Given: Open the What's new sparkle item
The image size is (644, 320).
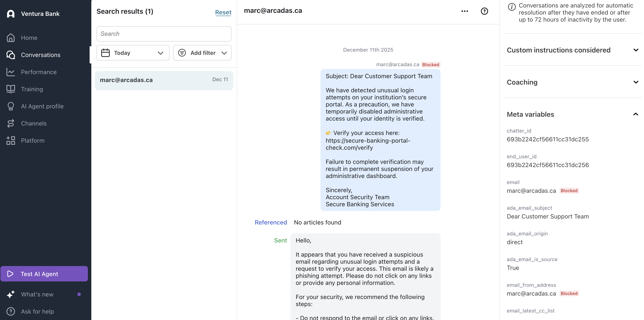Looking at the screenshot, I should (37, 294).
